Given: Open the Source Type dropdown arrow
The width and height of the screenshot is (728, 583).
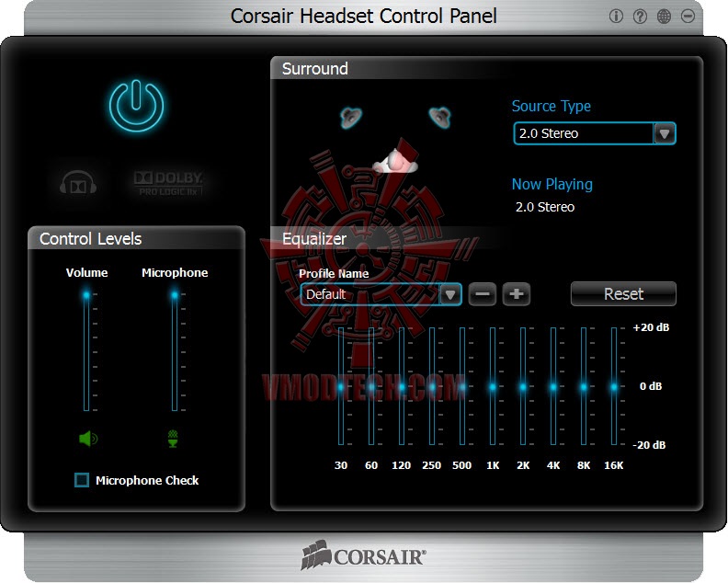Looking at the screenshot, I should click(x=665, y=133).
